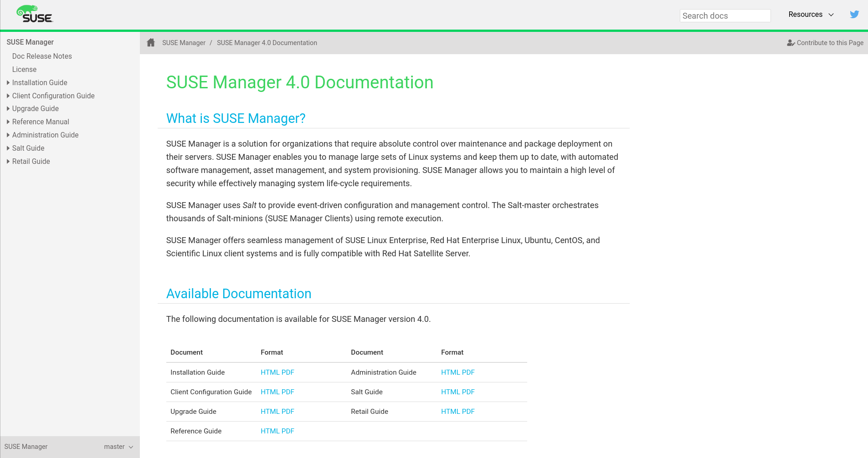This screenshot has height=458, width=868.
Task: Expand the Administration Guide arrow
Action: [8, 135]
